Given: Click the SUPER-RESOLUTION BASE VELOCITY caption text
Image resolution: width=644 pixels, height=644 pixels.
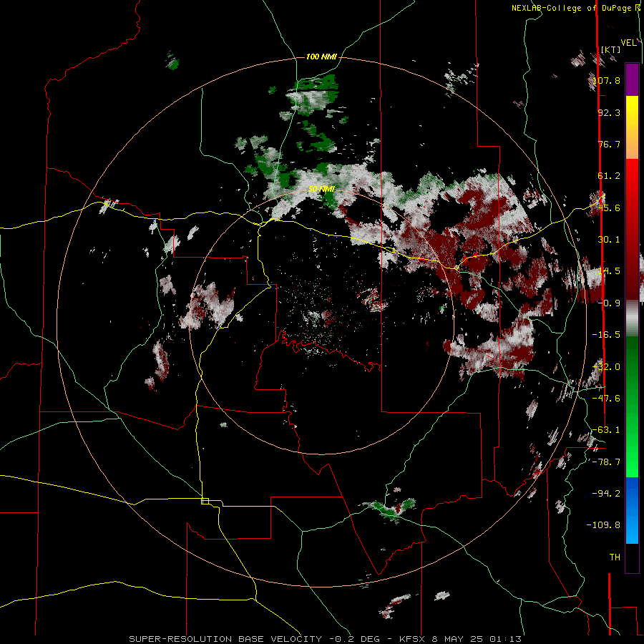Looking at the screenshot, I should pos(225,639).
